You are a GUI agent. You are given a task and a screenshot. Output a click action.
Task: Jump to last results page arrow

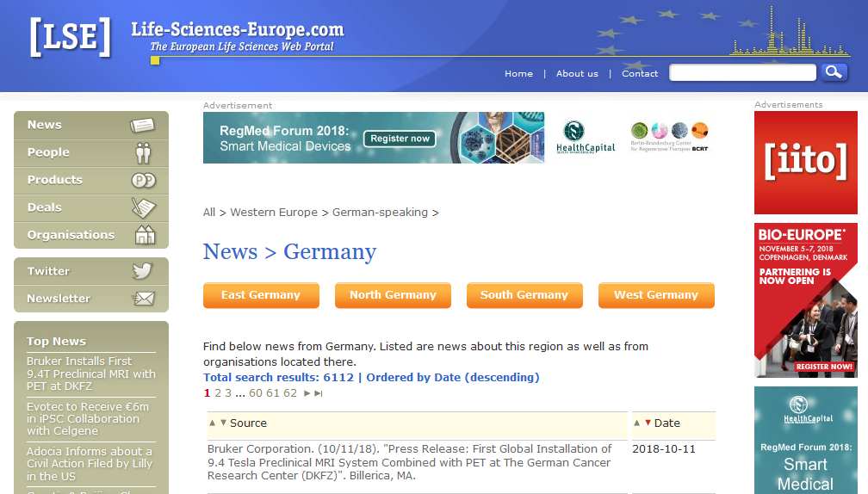pos(319,393)
